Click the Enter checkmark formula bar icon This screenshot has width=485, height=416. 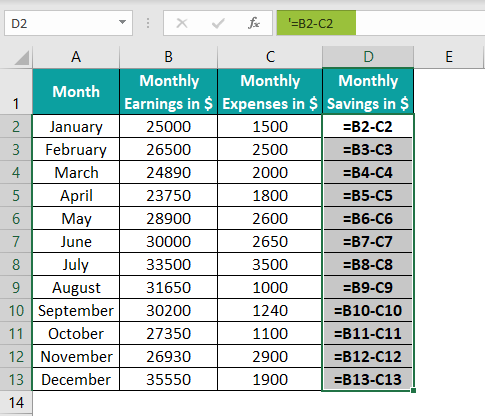point(218,23)
